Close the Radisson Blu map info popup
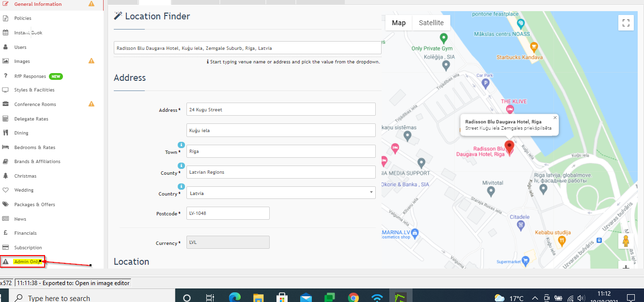The height and width of the screenshot is (302, 644). 555,117
